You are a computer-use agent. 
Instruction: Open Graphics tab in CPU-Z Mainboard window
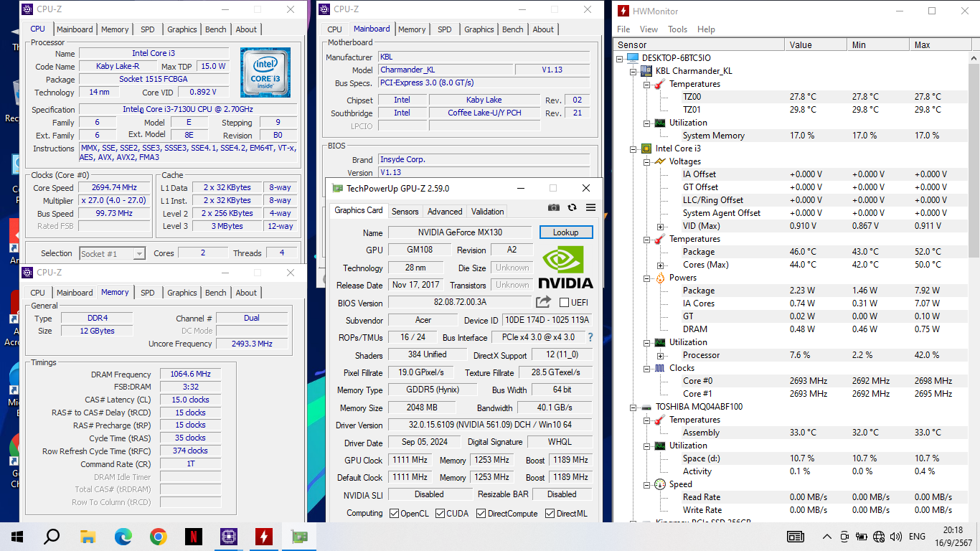(479, 29)
